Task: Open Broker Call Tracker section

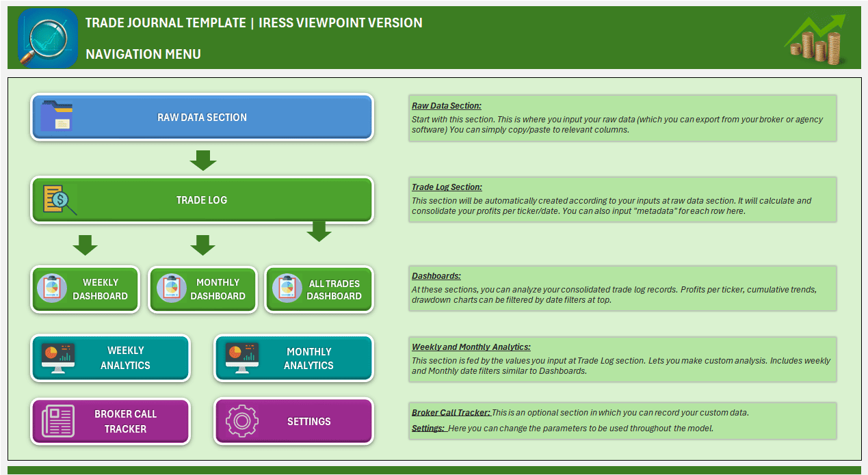Action: pyautogui.click(x=111, y=421)
